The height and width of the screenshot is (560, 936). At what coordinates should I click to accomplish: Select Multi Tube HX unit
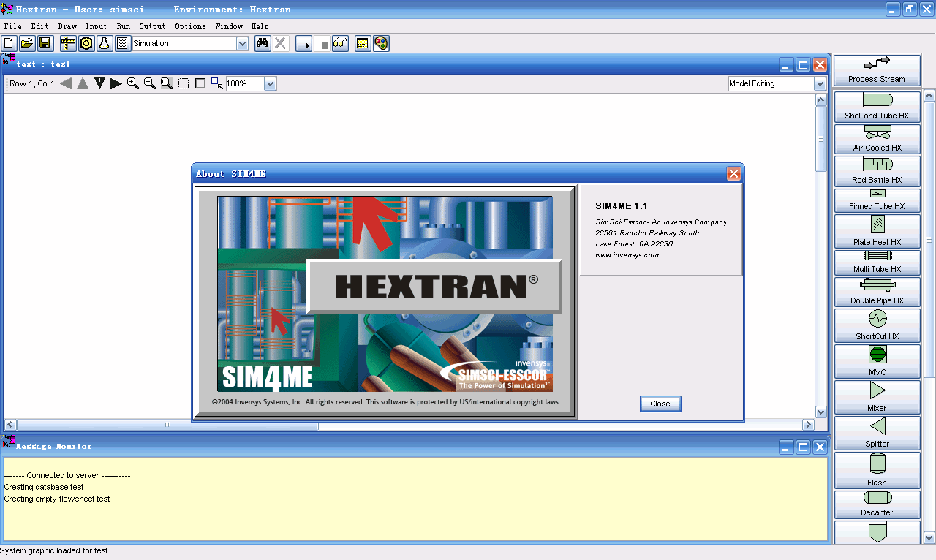coord(877,262)
